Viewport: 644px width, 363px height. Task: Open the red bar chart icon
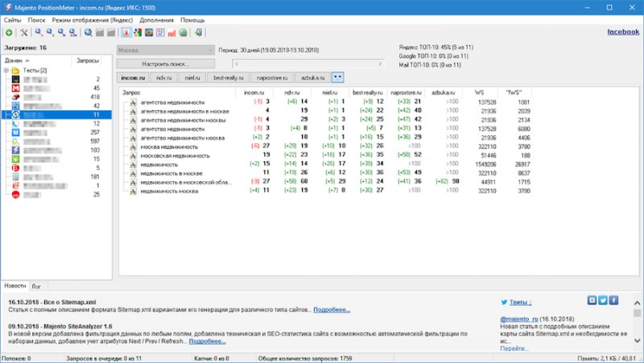click(171, 32)
